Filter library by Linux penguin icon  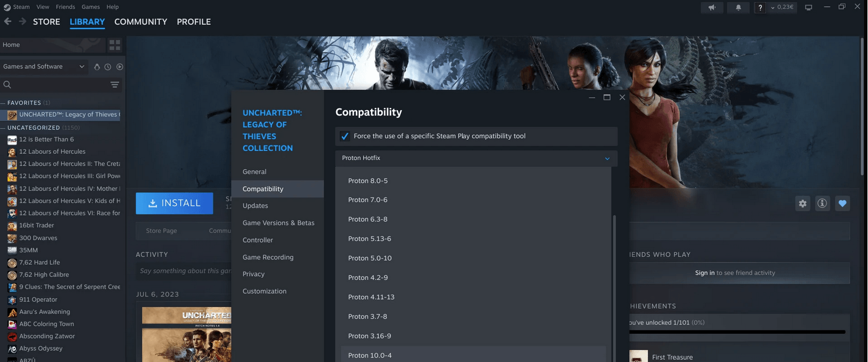pyautogui.click(x=97, y=67)
